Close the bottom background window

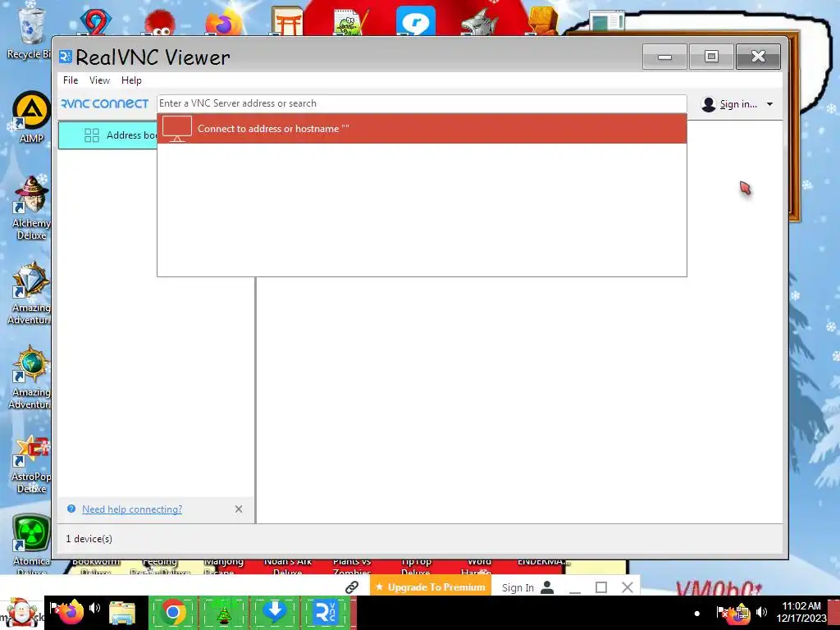(628, 587)
